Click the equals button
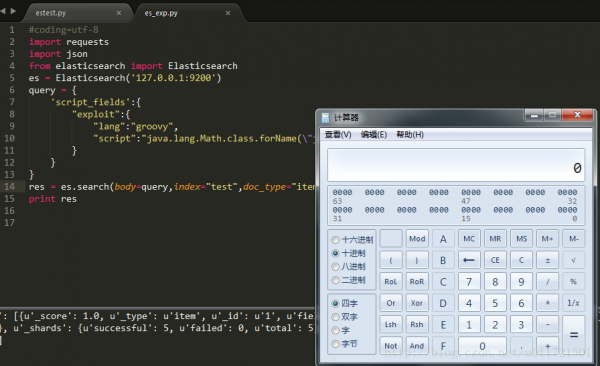The image size is (600, 366). [574, 335]
